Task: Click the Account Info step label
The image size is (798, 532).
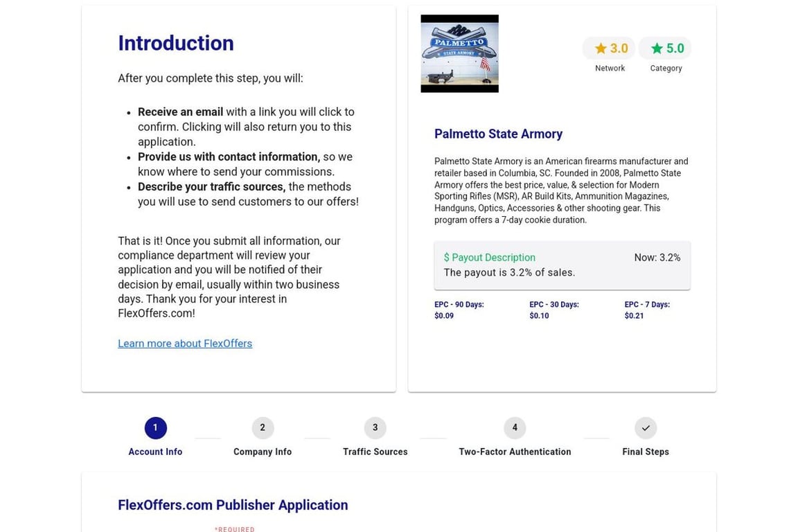Action: (x=155, y=452)
